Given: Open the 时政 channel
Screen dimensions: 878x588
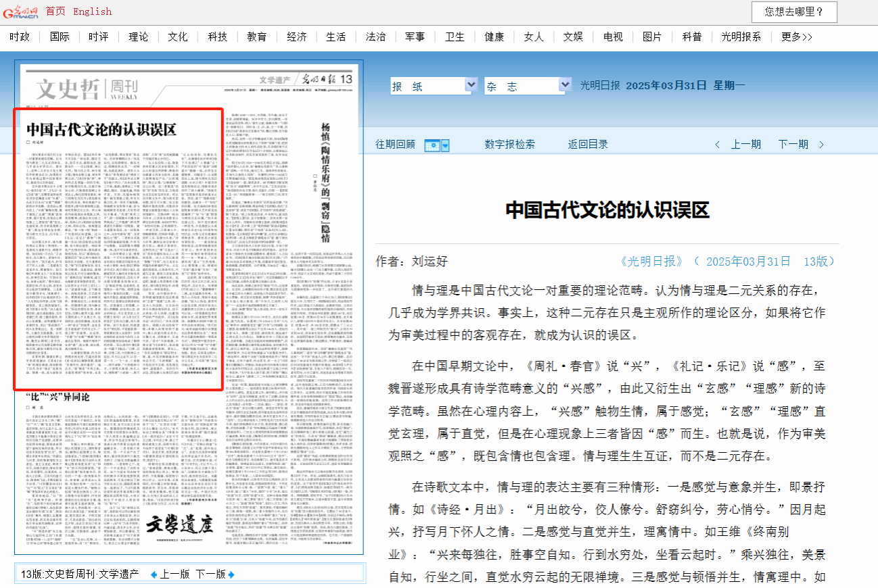Looking at the screenshot, I should [20, 36].
